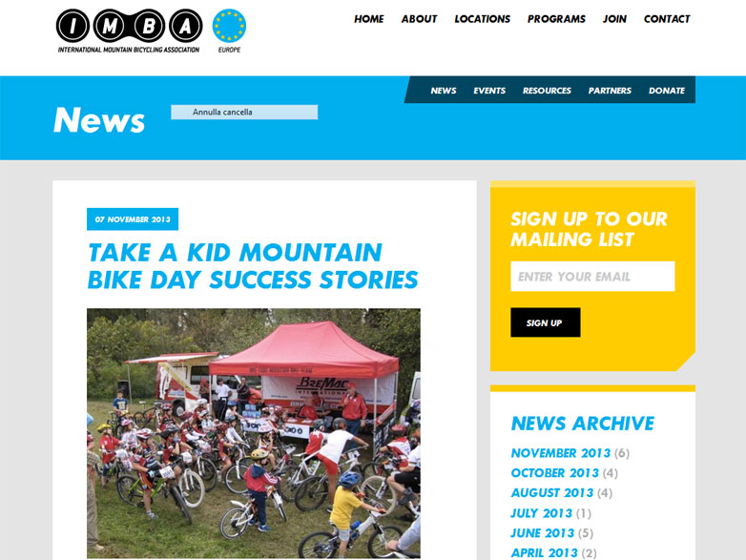The image size is (746, 560).
Task: Open the November 2013 archive link
Action: [560, 453]
